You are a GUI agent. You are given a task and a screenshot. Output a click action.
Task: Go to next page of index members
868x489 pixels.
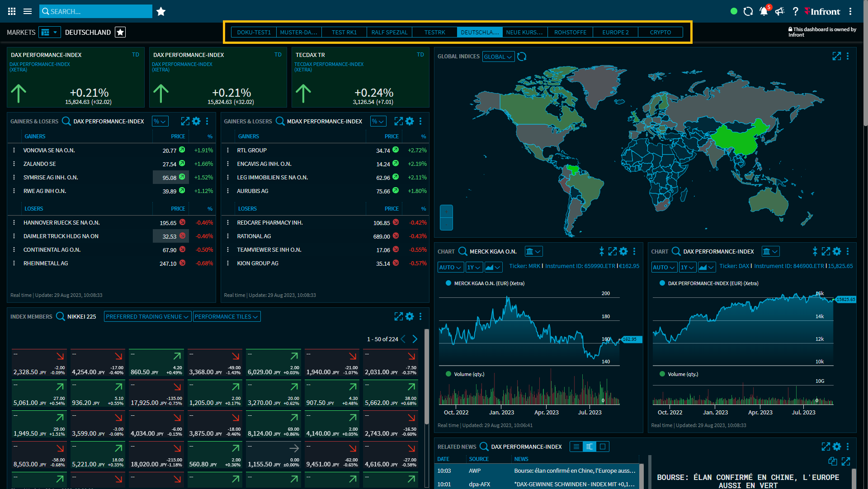(x=415, y=339)
